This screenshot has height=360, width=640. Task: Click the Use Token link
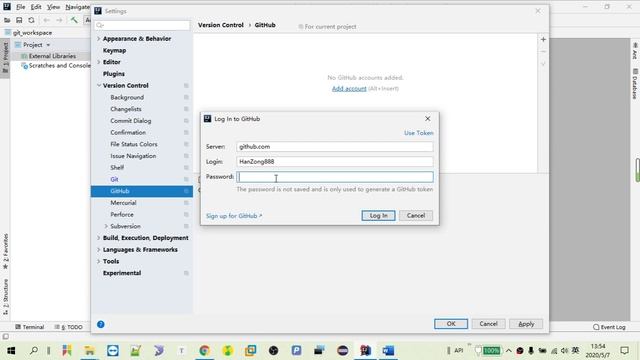point(418,133)
